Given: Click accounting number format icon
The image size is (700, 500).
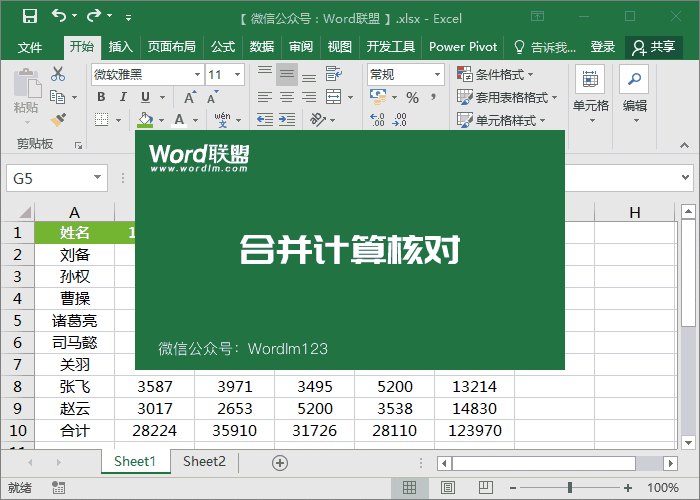Looking at the screenshot, I should point(378,96).
